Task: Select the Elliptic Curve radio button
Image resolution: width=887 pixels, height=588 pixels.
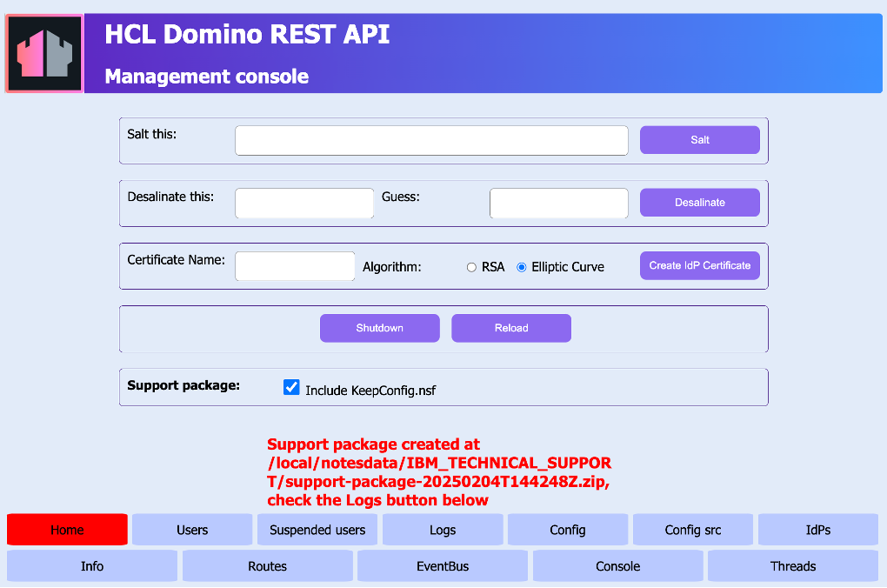Action: 522,267
